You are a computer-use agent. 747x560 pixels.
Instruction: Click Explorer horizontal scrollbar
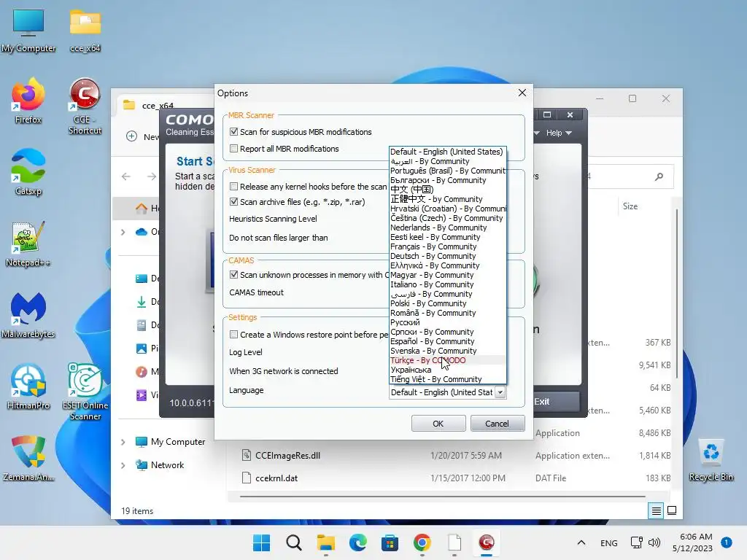click(442, 496)
